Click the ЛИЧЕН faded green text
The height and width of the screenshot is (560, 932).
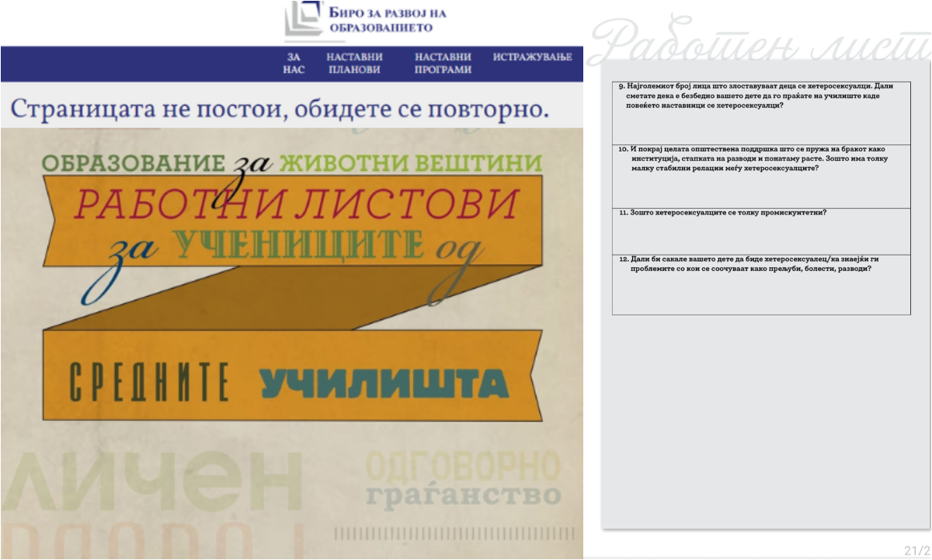[151, 479]
